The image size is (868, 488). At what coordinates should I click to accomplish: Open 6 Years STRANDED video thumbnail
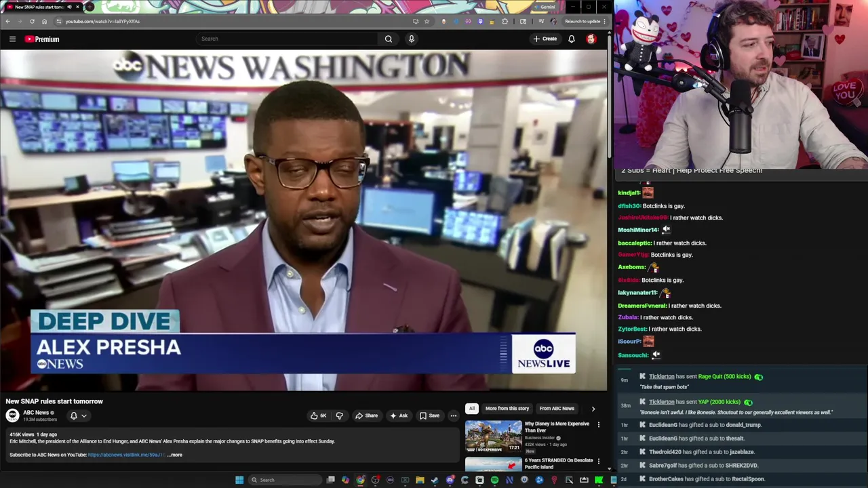pos(493,464)
